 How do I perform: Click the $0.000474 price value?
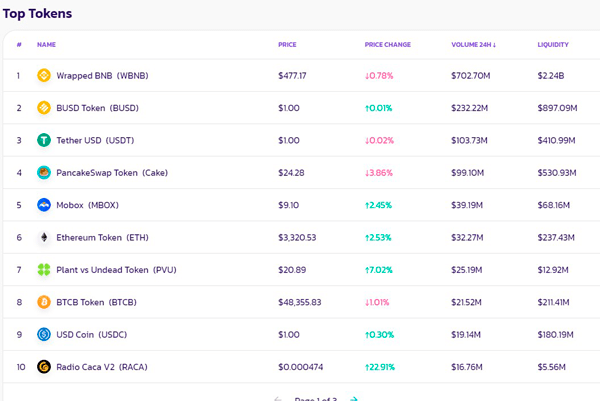[300, 367]
